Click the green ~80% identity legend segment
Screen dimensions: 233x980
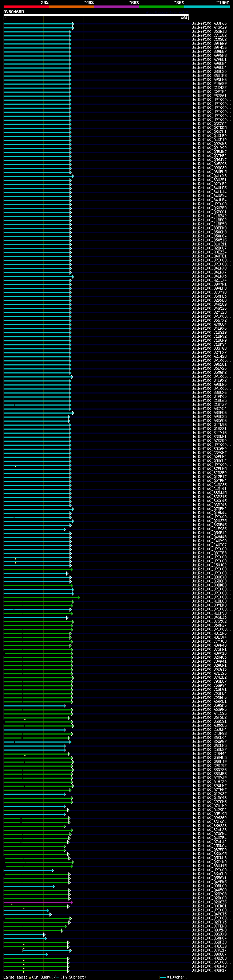pos(162,7)
